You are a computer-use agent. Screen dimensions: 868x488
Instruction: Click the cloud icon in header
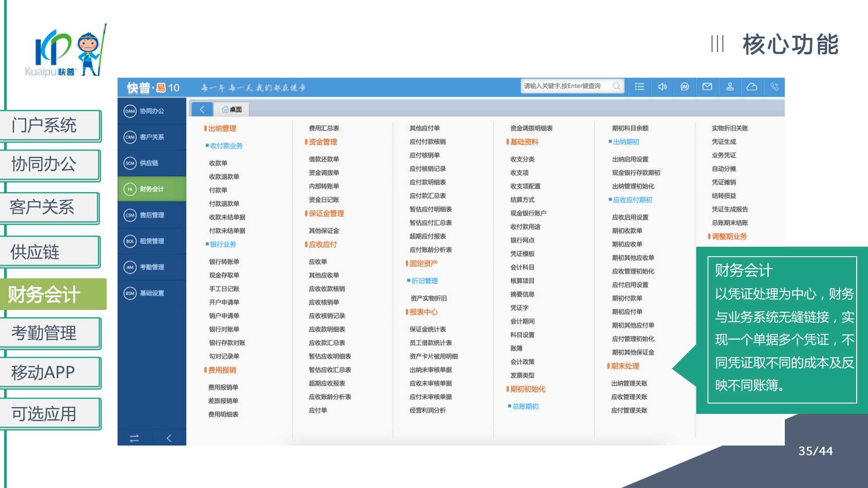tap(752, 86)
